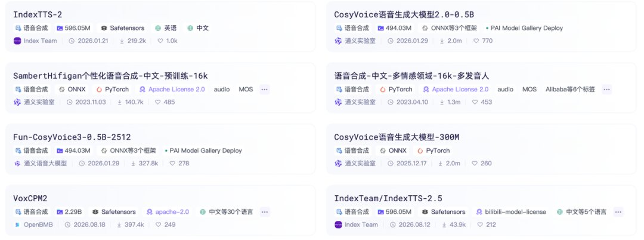The width and height of the screenshot is (644, 240).
Task: Expand more tags on SambertHifigan card
Action: 265,89
